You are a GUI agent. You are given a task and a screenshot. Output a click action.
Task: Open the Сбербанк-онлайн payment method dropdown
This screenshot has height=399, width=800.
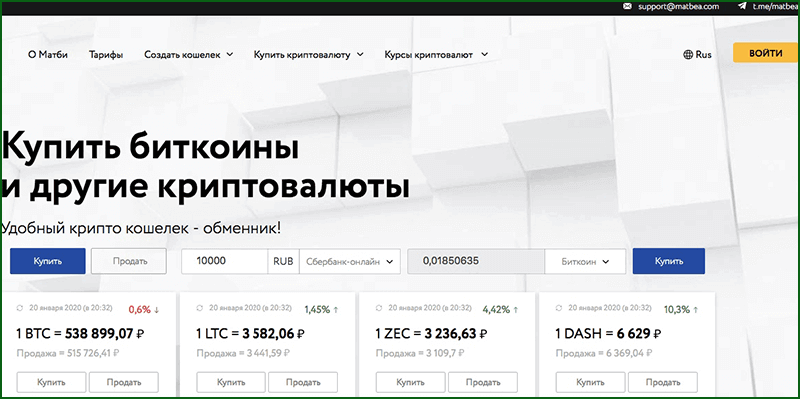[350, 261]
